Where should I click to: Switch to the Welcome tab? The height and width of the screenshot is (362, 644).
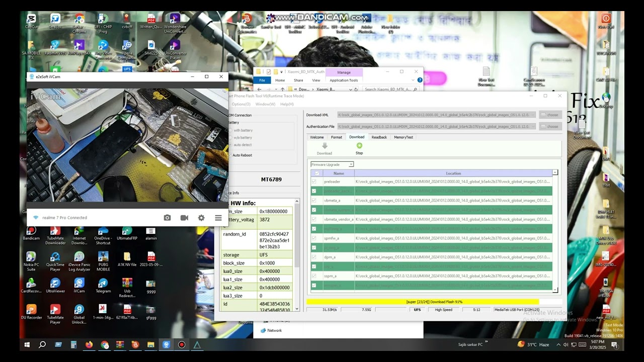(317, 137)
